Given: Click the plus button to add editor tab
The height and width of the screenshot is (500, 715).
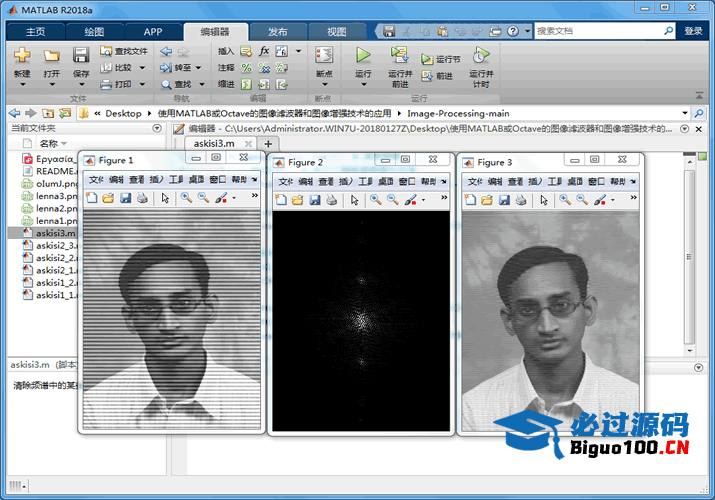Looking at the screenshot, I should pos(268,144).
